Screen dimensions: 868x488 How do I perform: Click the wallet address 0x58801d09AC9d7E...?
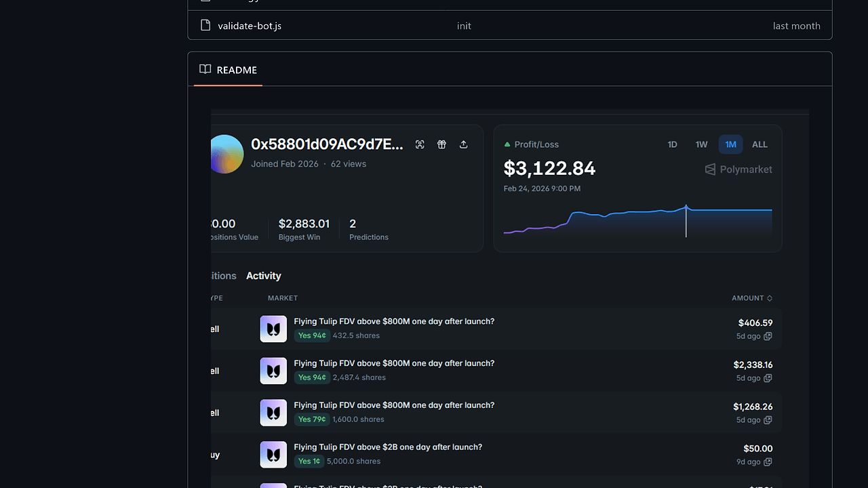[x=327, y=144]
